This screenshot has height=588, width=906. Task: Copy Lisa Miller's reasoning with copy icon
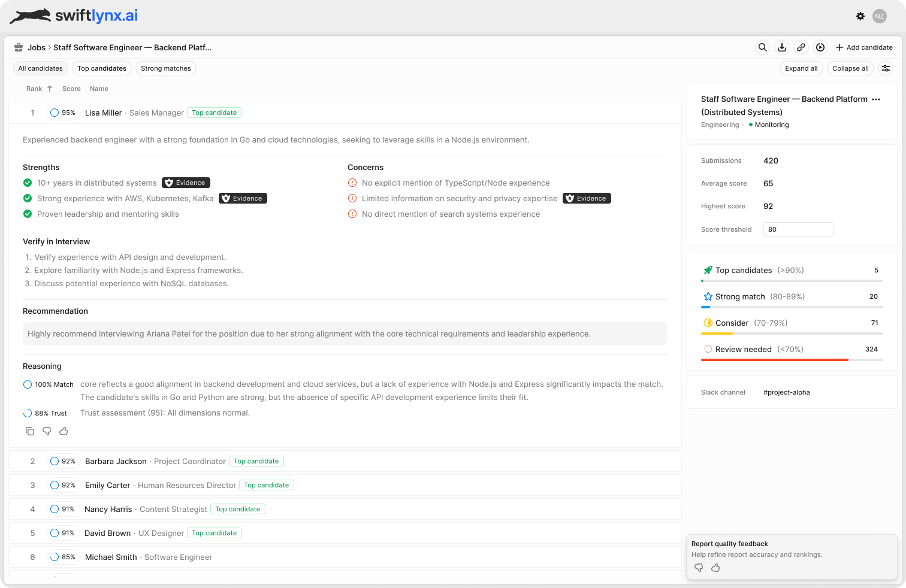30,431
